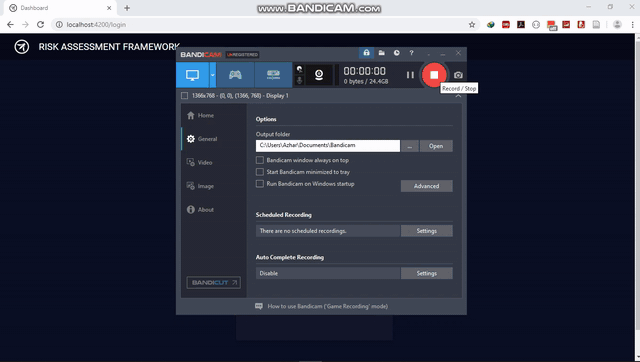The width and height of the screenshot is (640, 362).
Task: Select Screen Recording mode monitor icon
Action: (192, 75)
